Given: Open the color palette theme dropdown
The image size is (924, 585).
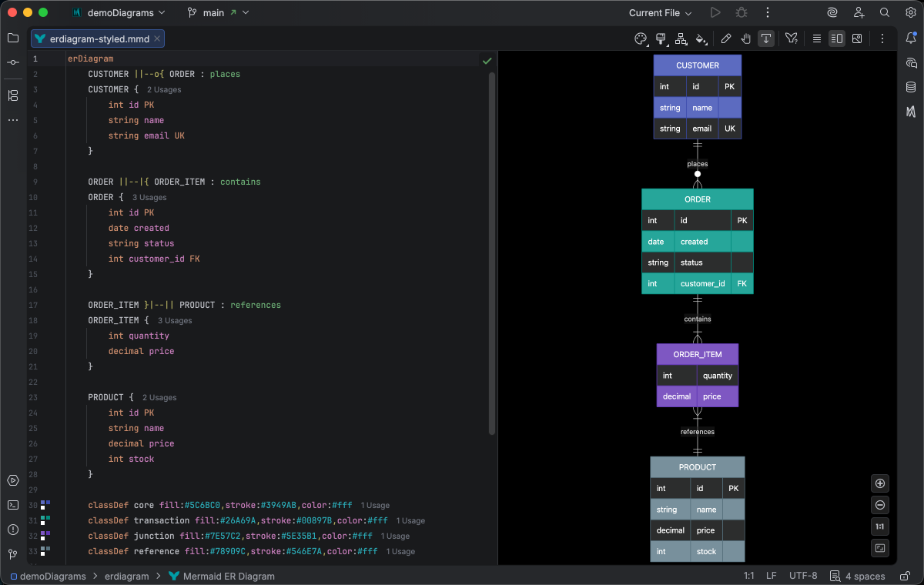Looking at the screenshot, I should click(x=641, y=38).
